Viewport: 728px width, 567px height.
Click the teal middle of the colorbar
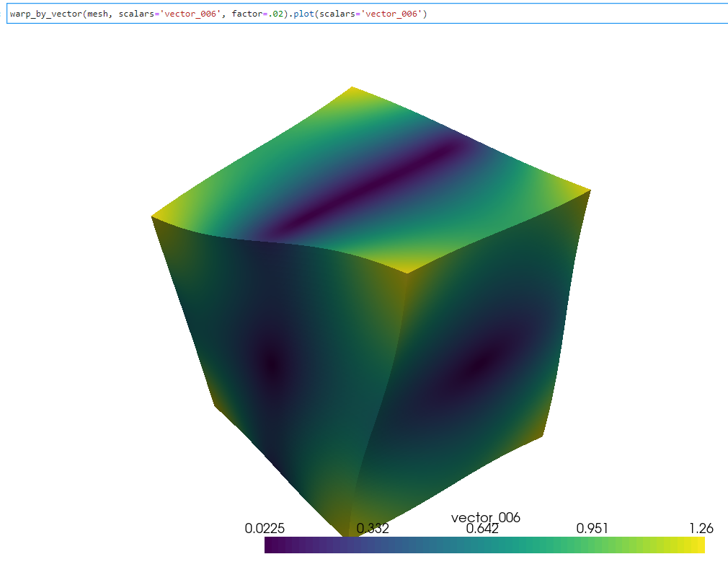pyautogui.click(x=484, y=545)
